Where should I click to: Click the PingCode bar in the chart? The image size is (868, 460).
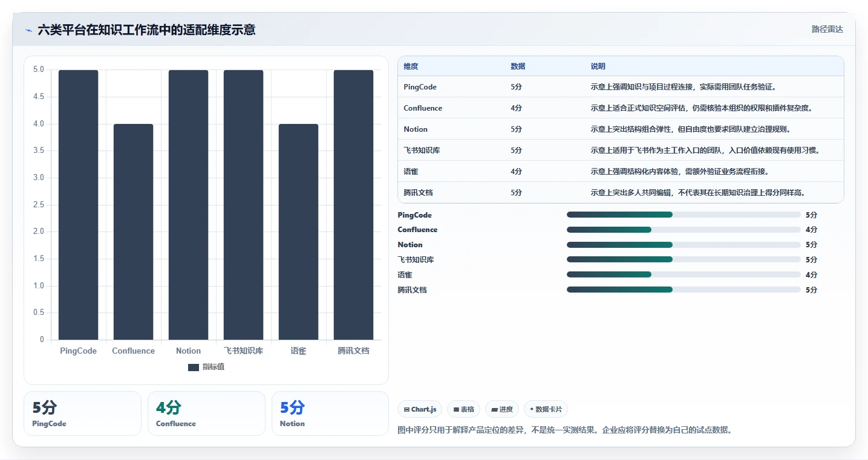pyautogui.click(x=78, y=205)
